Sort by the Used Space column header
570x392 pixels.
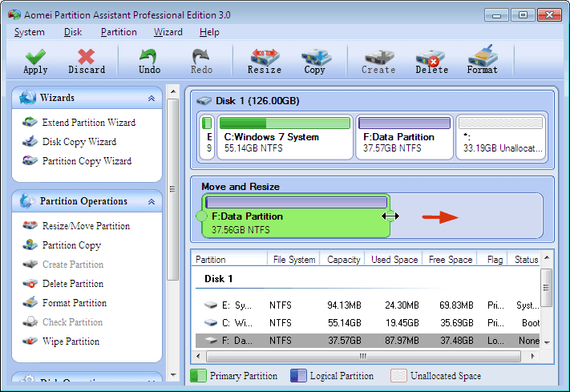[x=394, y=260]
